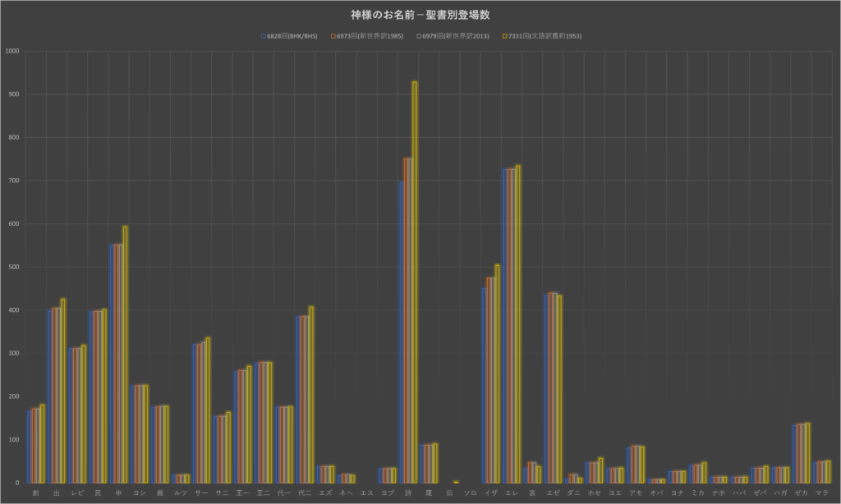
Task: Select the legend text 6979回(新世界訳2013)
Action: pos(456,36)
